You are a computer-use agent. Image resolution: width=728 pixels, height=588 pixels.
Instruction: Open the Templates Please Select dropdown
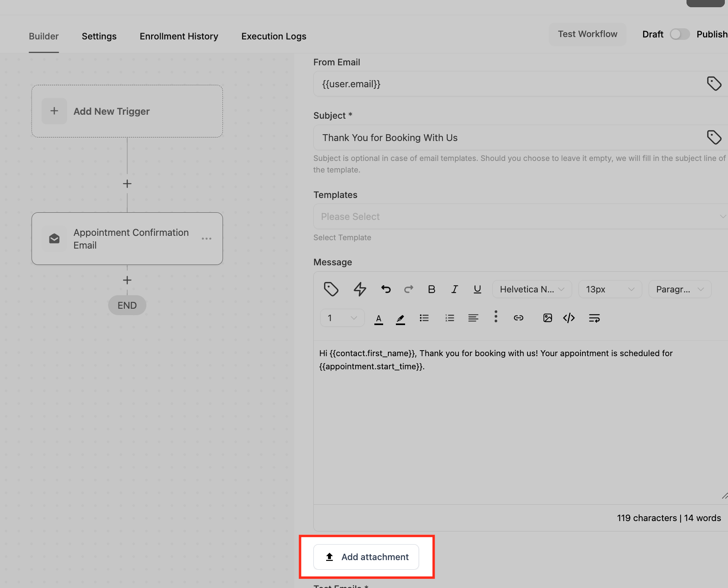point(518,216)
